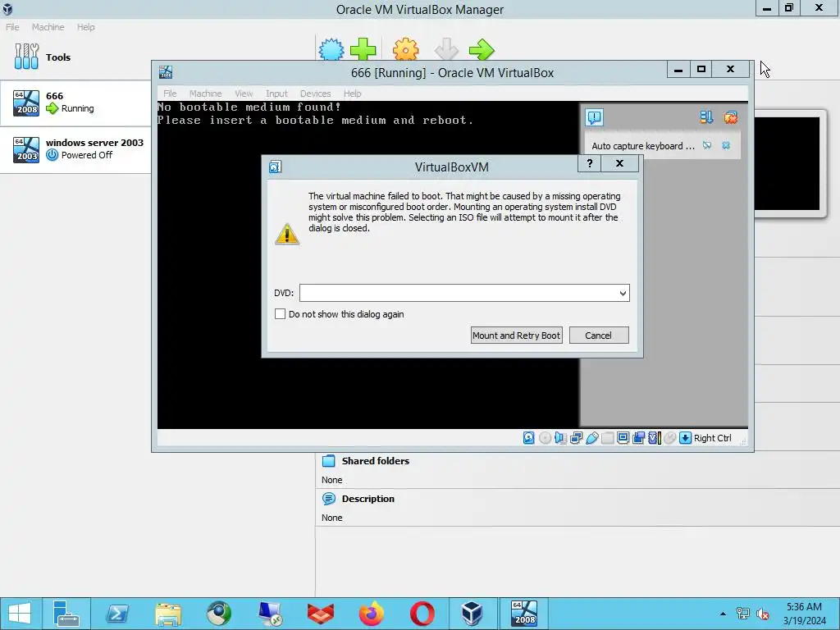Open Devices menu in the 666 VM window
This screenshot has width=840, height=630.
click(x=315, y=94)
